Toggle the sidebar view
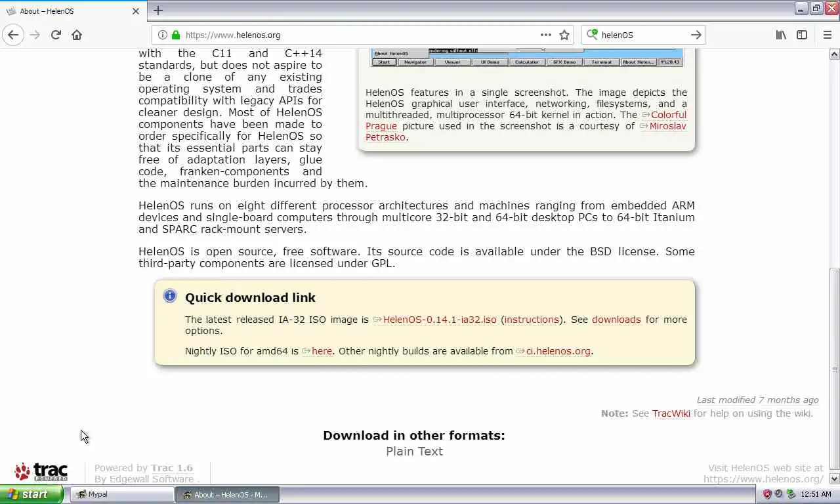This screenshot has width=840, height=504. pyautogui.click(x=802, y=35)
